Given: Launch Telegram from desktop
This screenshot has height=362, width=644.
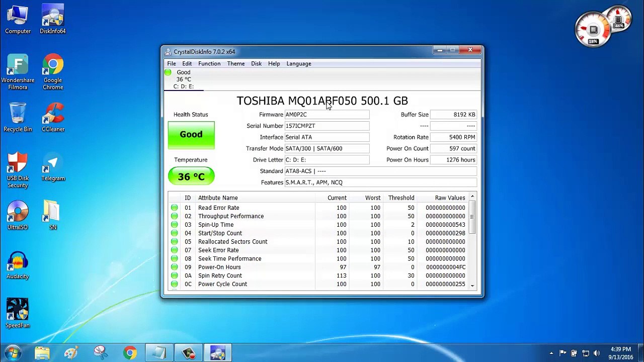Looking at the screenshot, I should (x=53, y=166).
